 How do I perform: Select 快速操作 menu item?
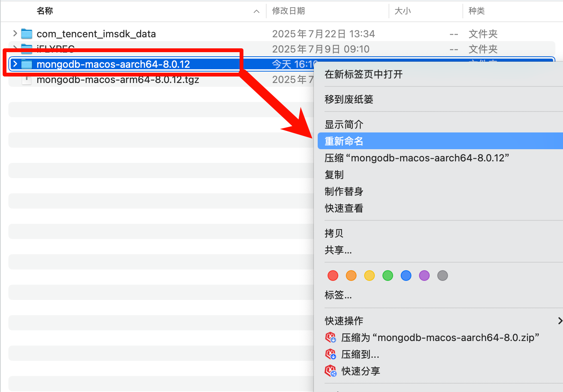coord(344,321)
